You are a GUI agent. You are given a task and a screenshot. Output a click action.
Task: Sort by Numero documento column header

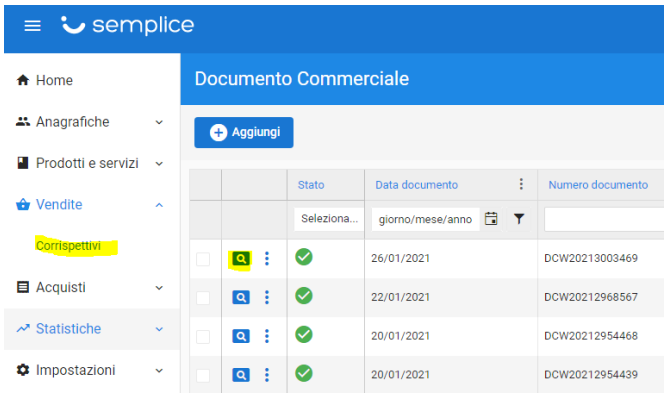[598, 185]
